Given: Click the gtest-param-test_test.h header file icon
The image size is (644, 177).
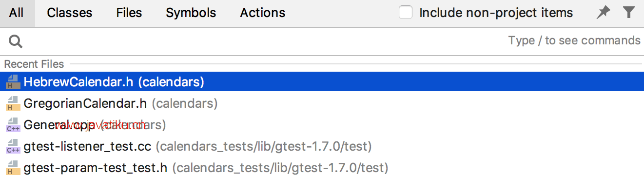Looking at the screenshot, I should (12, 167).
